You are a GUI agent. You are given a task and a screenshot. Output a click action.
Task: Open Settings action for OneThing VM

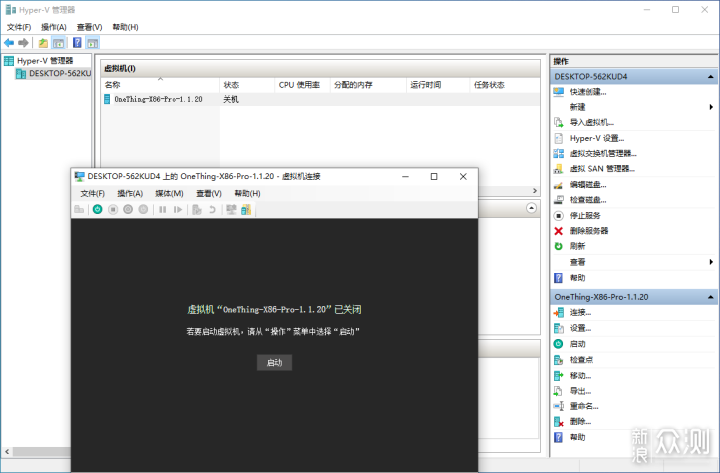[x=580, y=328]
